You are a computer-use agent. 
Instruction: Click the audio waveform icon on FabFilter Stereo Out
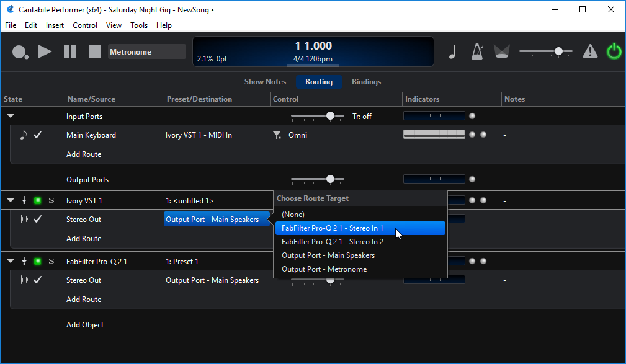[23, 280]
